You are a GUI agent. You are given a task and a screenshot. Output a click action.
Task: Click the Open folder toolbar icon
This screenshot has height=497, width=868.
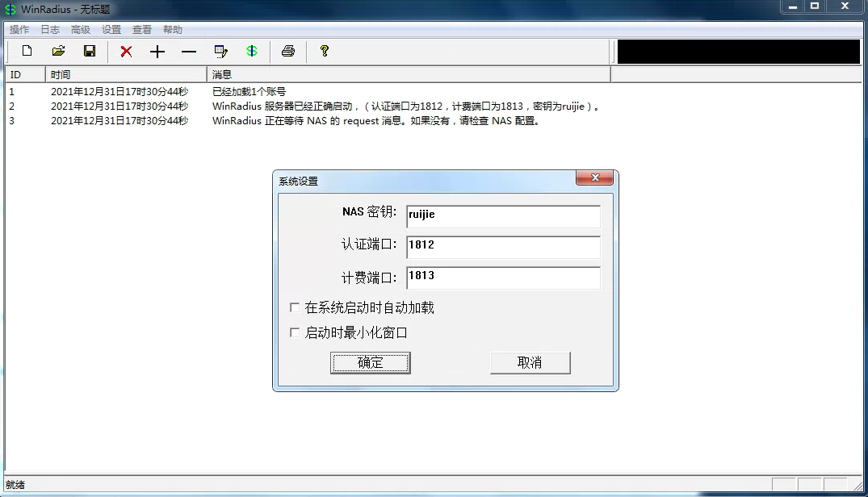(58, 52)
